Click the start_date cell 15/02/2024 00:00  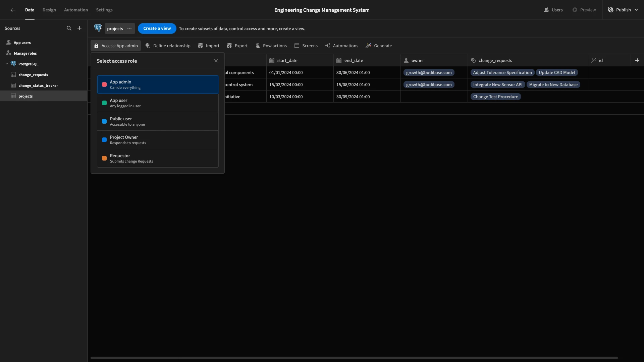tap(300, 84)
